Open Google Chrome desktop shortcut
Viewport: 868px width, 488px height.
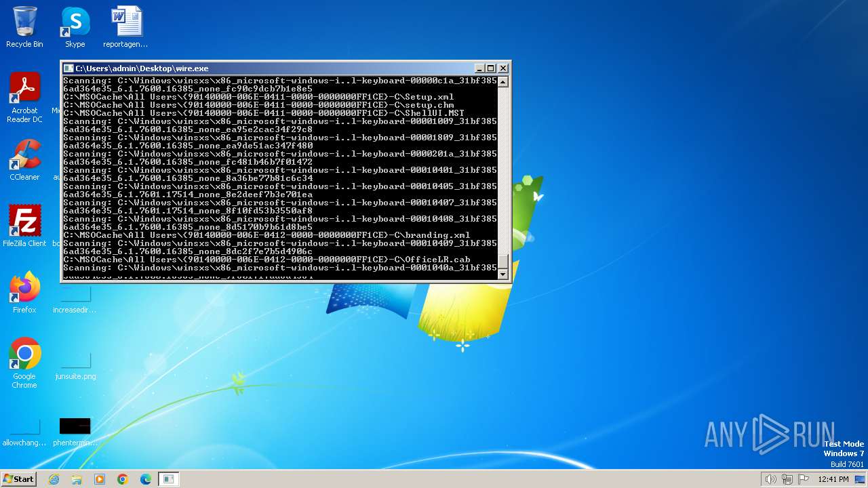coord(24,363)
